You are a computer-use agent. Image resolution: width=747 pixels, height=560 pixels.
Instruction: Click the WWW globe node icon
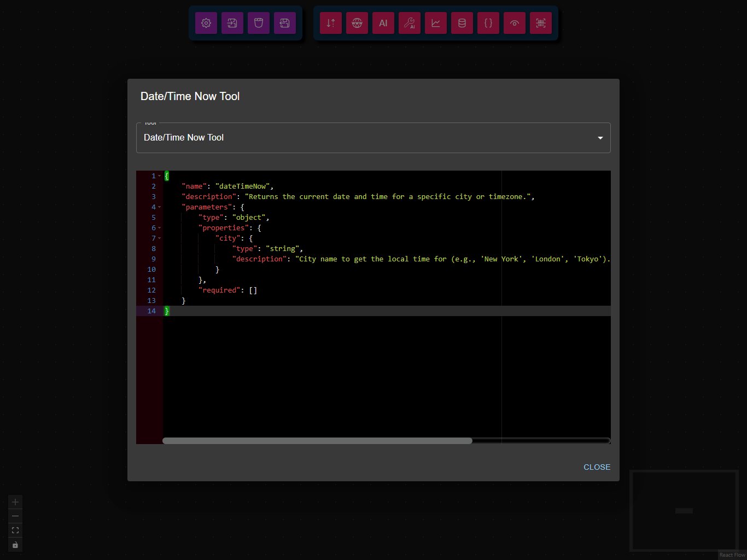(357, 23)
